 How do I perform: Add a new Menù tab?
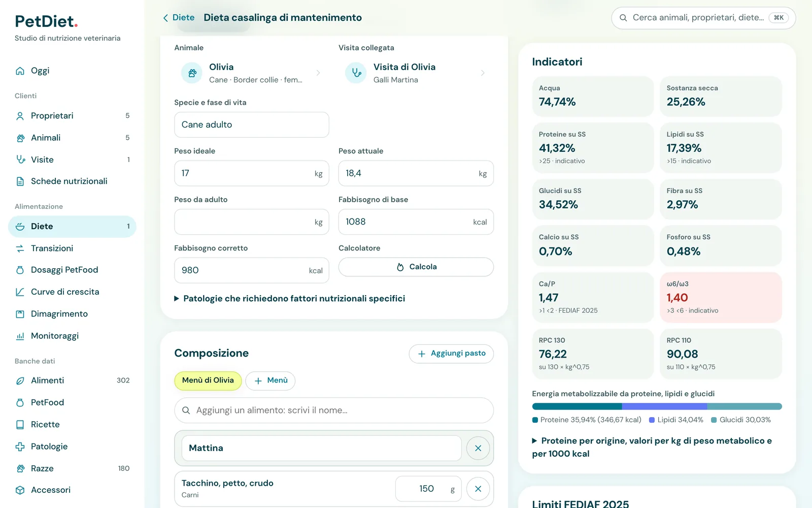(270, 380)
